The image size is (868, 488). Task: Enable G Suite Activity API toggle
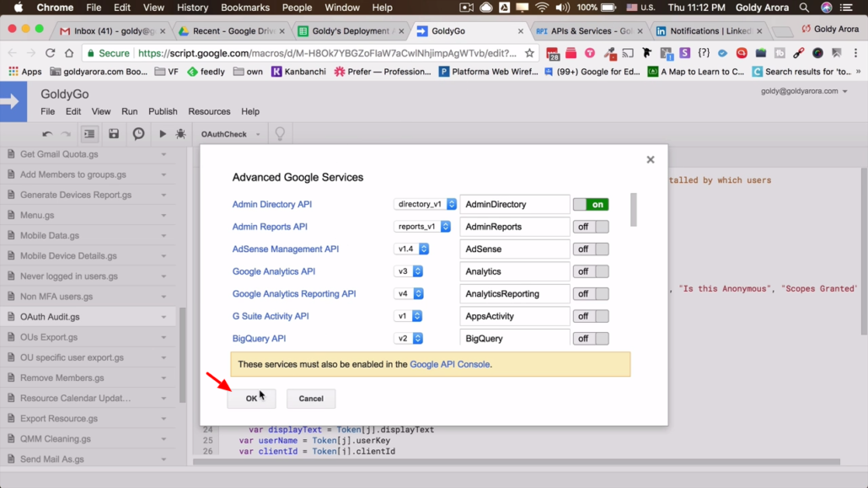591,316
